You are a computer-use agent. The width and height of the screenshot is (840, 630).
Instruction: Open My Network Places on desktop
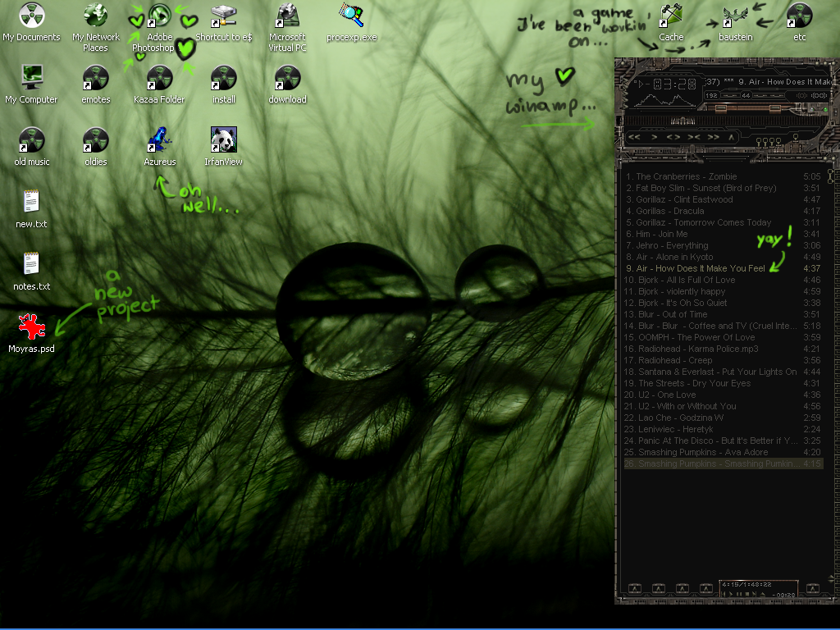[95, 28]
